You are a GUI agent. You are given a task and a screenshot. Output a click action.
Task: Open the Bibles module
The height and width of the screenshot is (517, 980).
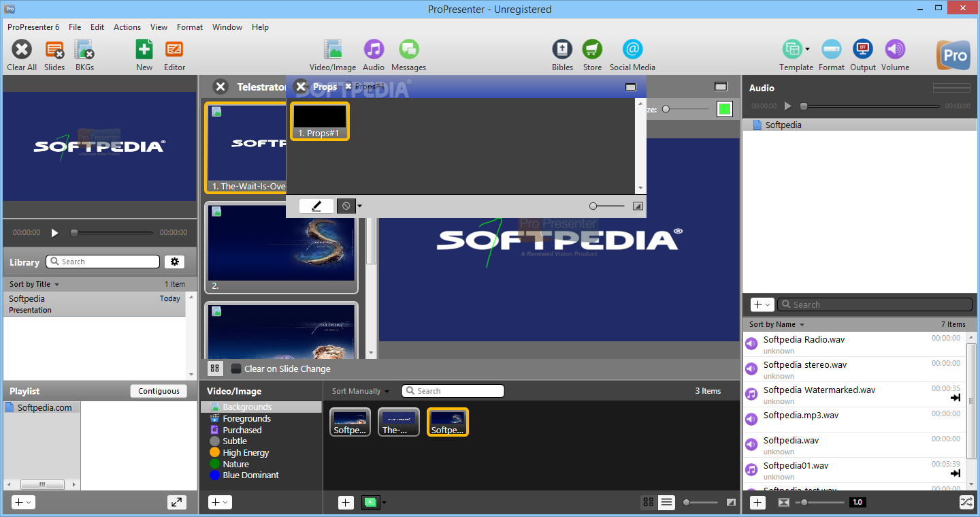point(562,50)
